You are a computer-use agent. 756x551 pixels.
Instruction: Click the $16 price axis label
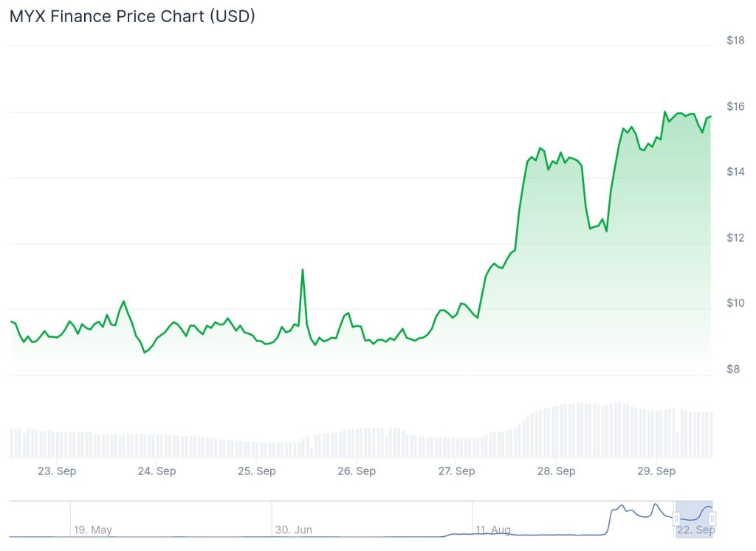[x=735, y=107]
